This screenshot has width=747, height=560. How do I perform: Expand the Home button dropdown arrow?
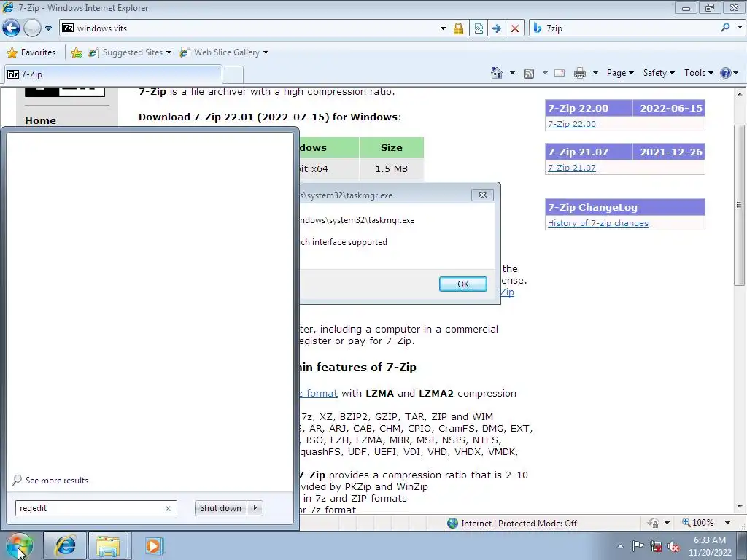[512, 73]
